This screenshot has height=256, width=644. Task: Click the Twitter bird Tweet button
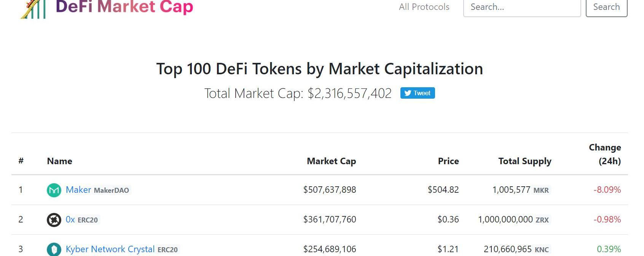[418, 93]
